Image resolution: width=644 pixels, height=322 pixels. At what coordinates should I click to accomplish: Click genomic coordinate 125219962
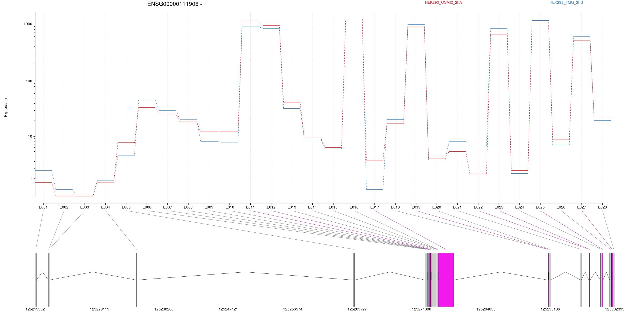pyautogui.click(x=35, y=309)
